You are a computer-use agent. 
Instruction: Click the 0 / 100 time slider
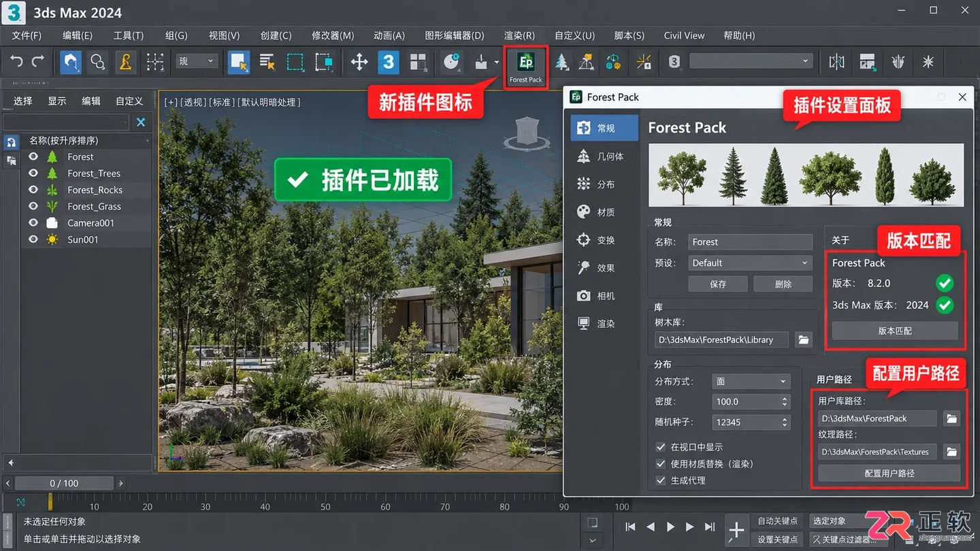tap(64, 483)
